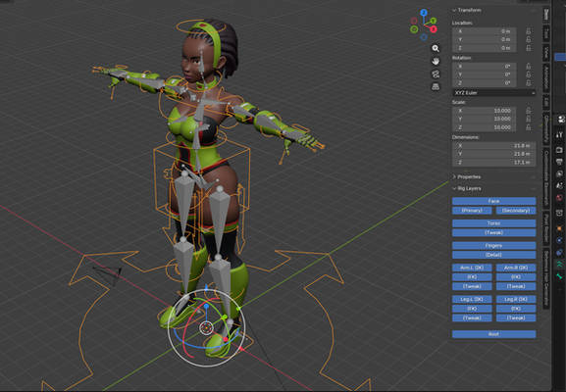The width and height of the screenshot is (566, 392).
Task: Click green Y axis bubble with the letter on the gizmo
Action: click(x=434, y=21)
